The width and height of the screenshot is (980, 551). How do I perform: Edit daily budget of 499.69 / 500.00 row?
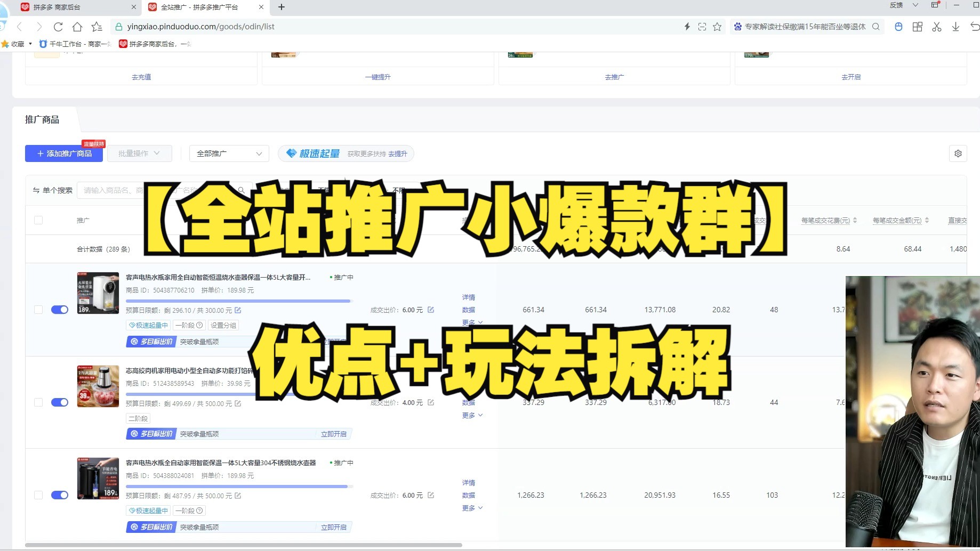coord(238,403)
